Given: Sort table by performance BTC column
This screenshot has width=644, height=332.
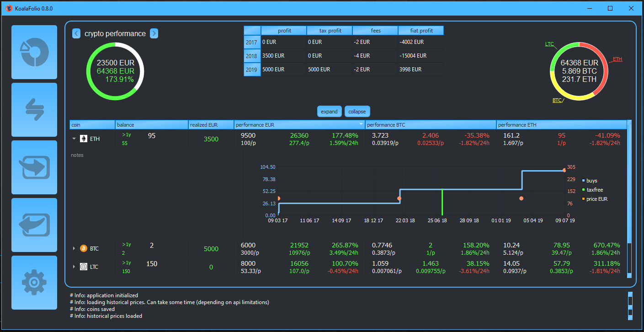Looking at the screenshot, I should pyautogui.click(x=431, y=125).
